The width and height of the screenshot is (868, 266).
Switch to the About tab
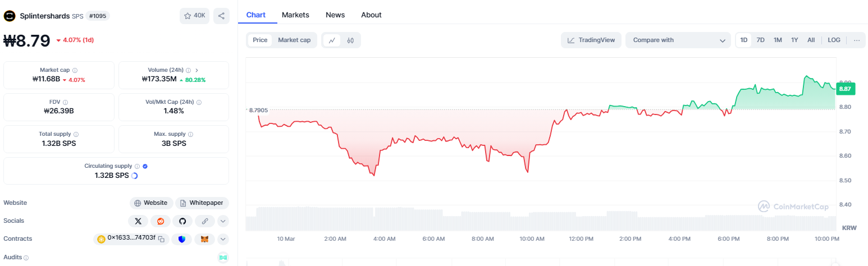(x=371, y=15)
